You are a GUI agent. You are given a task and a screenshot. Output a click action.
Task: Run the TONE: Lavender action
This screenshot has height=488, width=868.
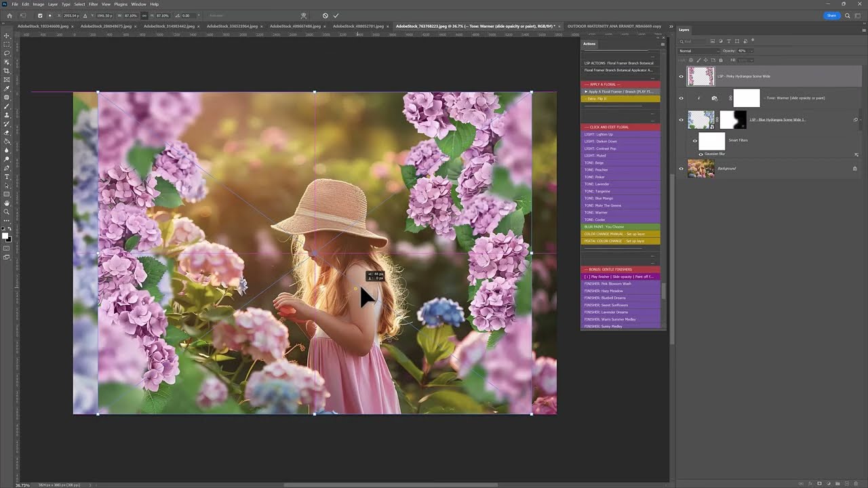pyautogui.click(x=620, y=184)
